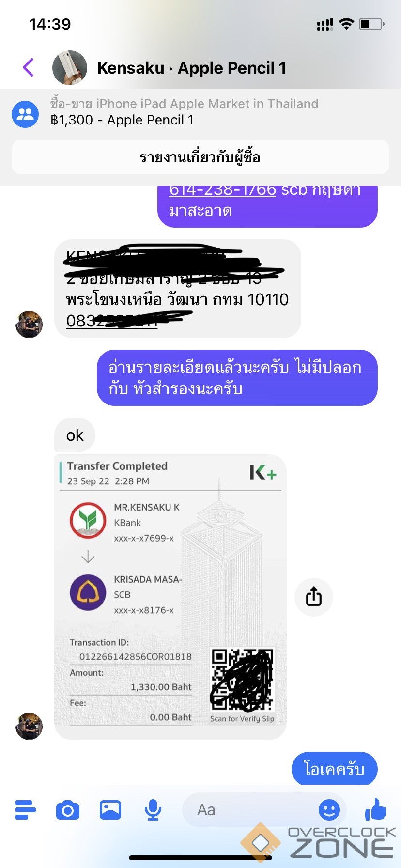Send a thumbs-up like
The height and width of the screenshot is (868, 401).
tap(375, 809)
